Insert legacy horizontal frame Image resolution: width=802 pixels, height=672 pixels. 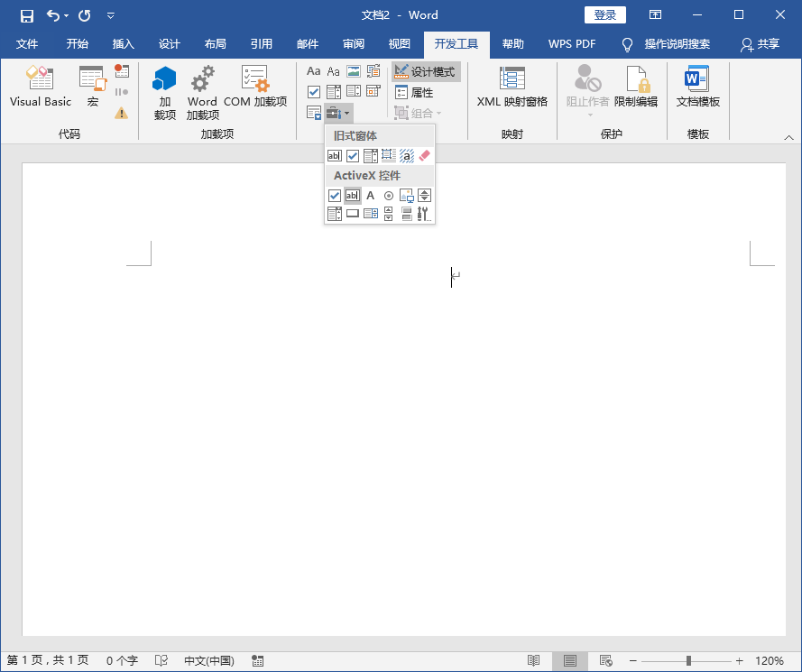[x=389, y=155]
